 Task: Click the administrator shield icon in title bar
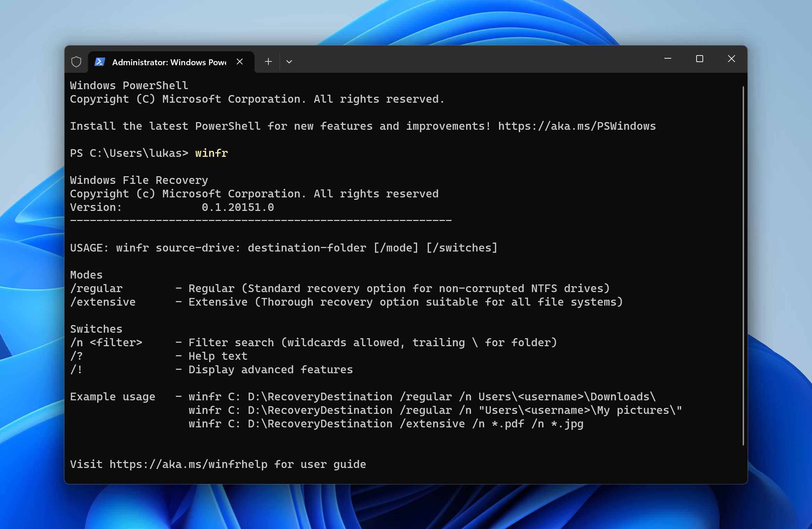tap(76, 62)
